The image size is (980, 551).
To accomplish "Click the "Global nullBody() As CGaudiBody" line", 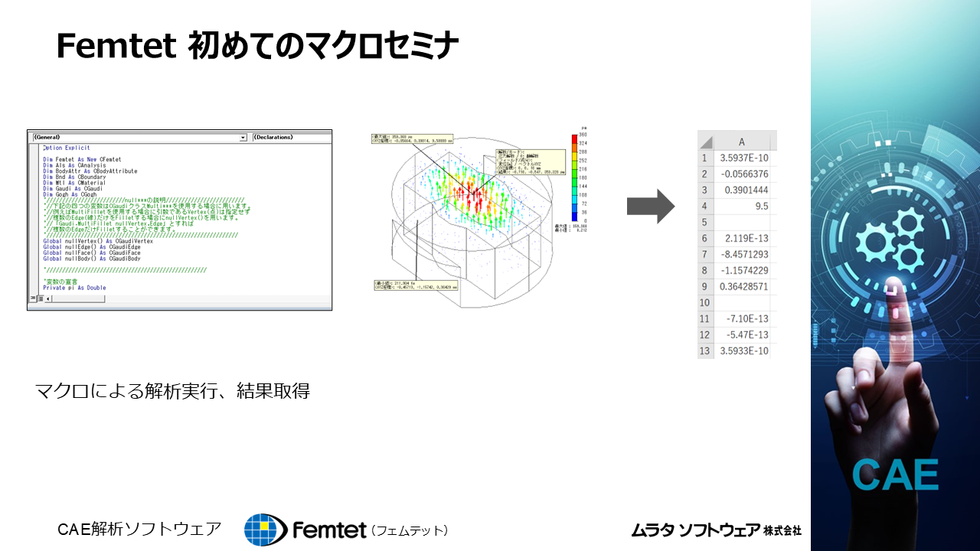I will point(92,259).
